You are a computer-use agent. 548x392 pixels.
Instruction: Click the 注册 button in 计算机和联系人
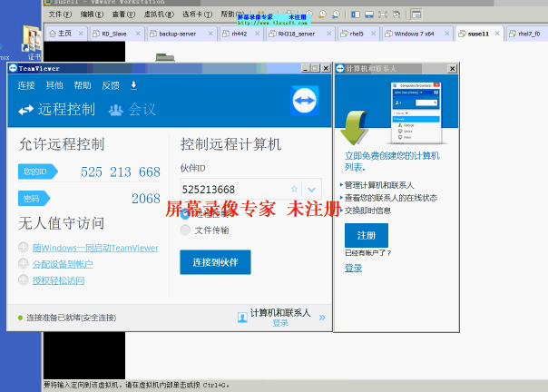click(x=367, y=235)
